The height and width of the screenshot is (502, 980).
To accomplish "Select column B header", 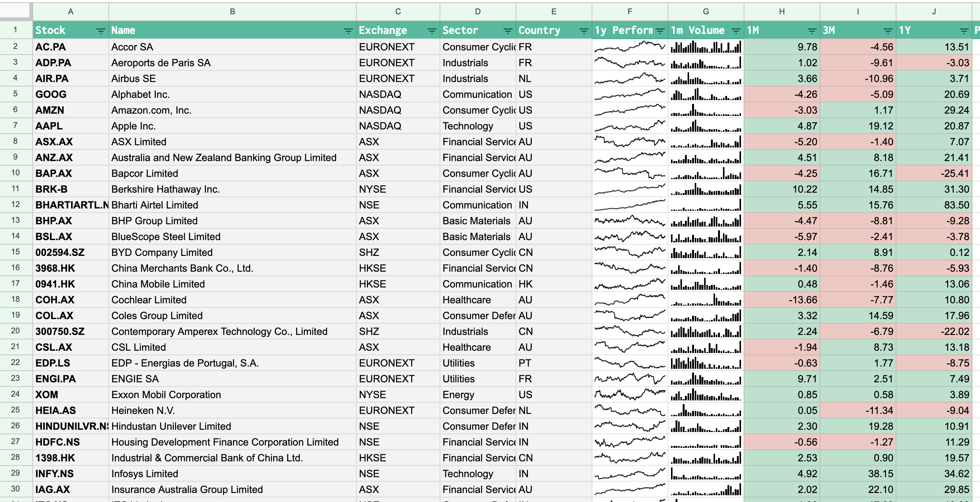I will click(x=233, y=11).
